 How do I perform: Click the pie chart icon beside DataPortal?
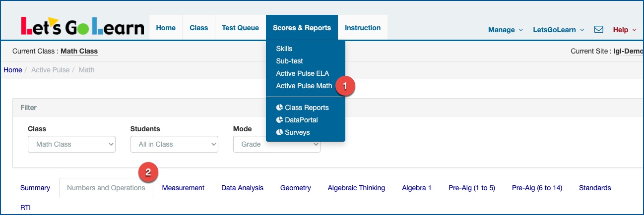[279, 120]
